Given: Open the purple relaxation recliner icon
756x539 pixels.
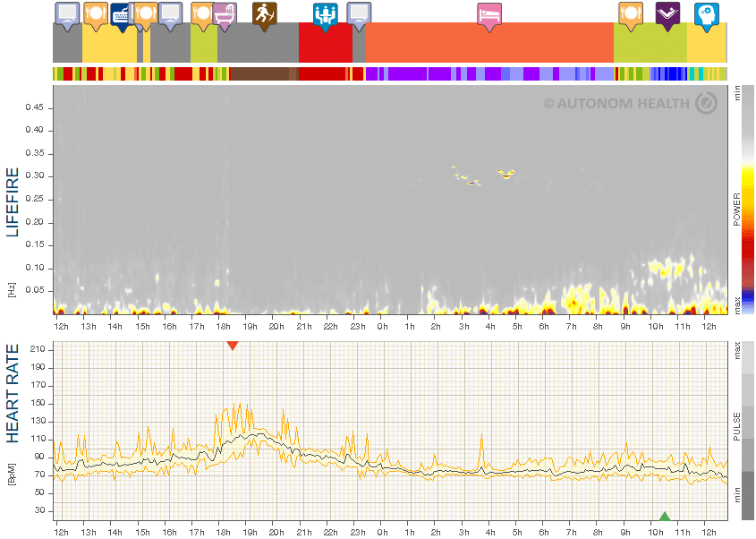Looking at the screenshot, I should pos(667,14).
